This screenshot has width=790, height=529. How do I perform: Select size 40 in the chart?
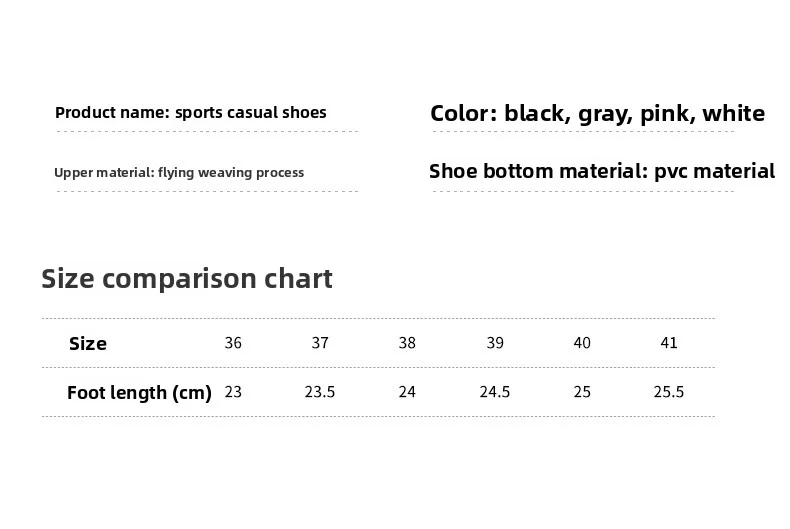[x=582, y=343]
